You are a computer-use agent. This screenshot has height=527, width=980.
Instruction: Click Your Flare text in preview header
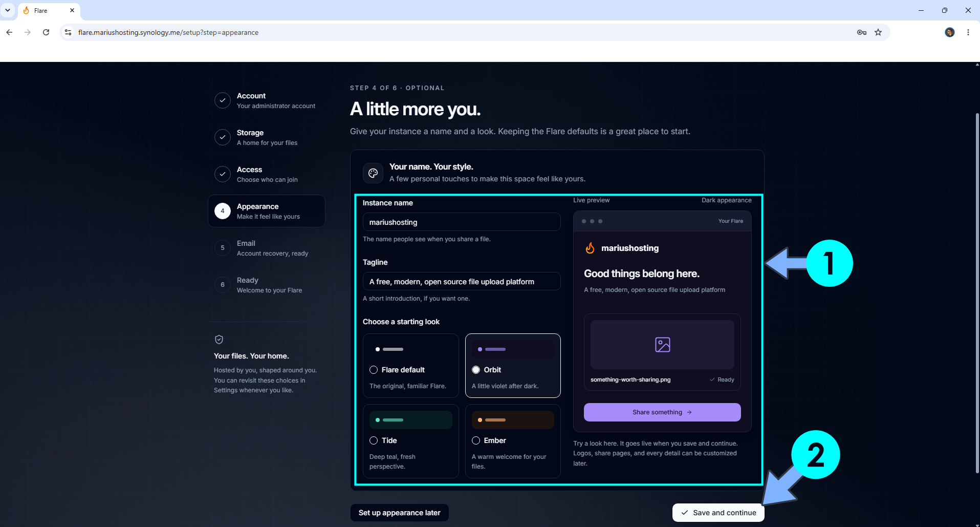coord(731,221)
